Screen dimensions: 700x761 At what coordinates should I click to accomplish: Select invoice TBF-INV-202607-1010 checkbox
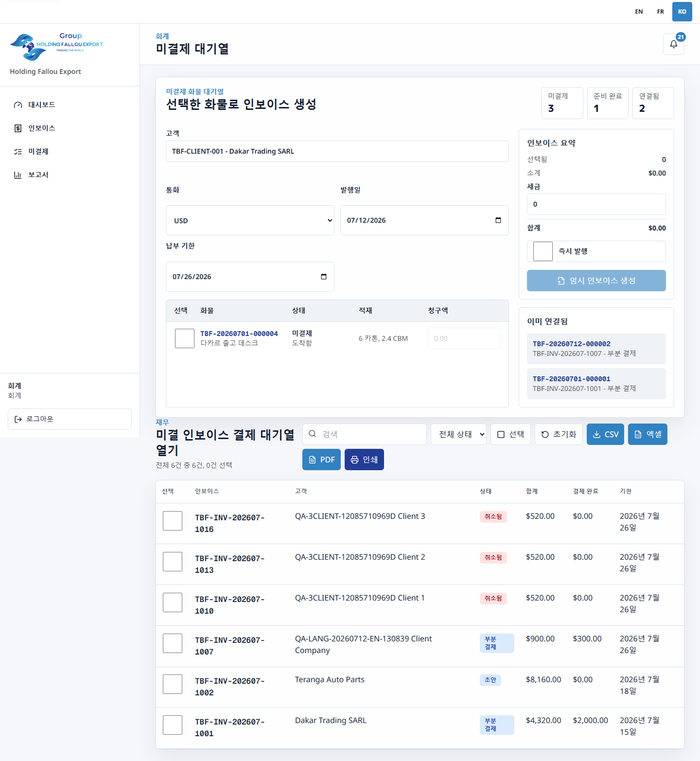click(x=173, y=602)
